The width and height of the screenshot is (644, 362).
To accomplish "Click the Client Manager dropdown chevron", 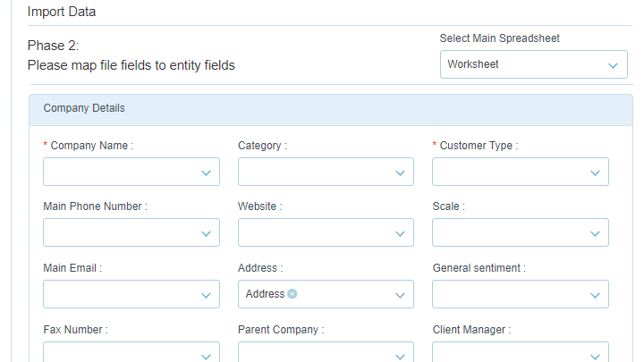I will [595, 357].
